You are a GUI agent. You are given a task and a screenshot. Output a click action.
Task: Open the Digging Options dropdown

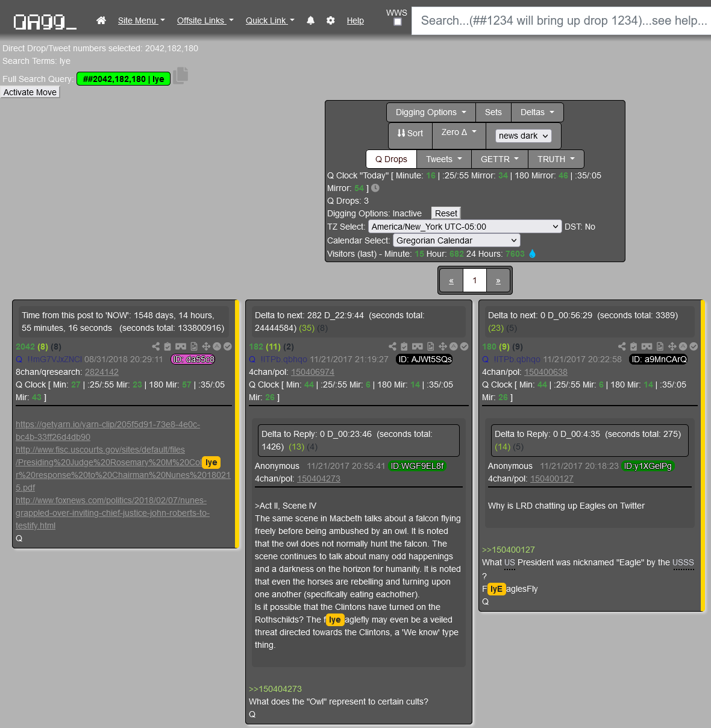point(431,112)
